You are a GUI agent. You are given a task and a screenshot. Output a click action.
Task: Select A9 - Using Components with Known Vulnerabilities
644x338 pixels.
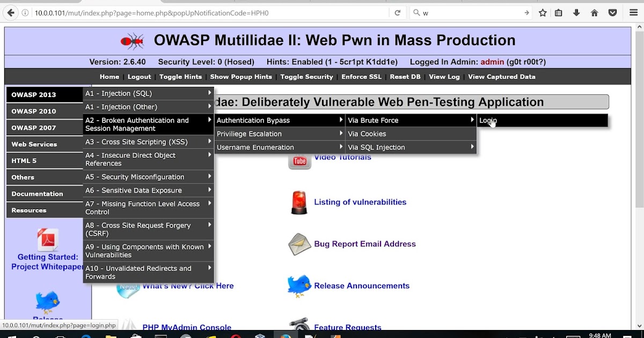(149, 251)
